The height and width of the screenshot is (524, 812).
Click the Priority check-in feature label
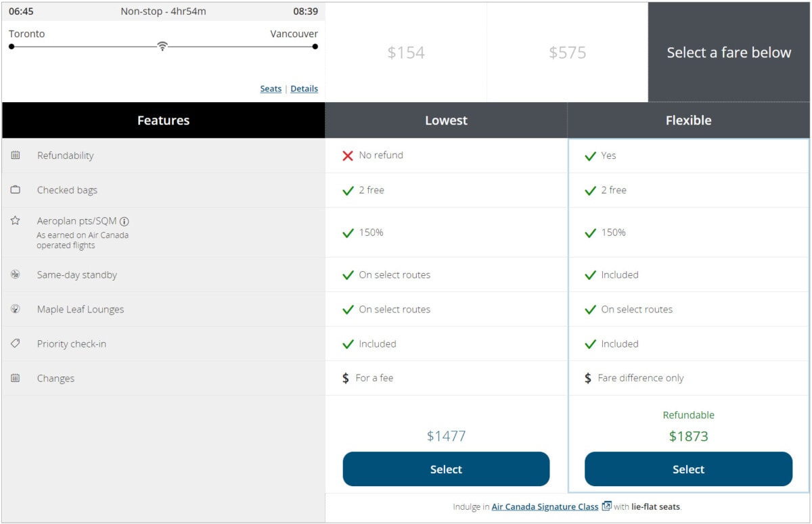click(x=72, y=343)
